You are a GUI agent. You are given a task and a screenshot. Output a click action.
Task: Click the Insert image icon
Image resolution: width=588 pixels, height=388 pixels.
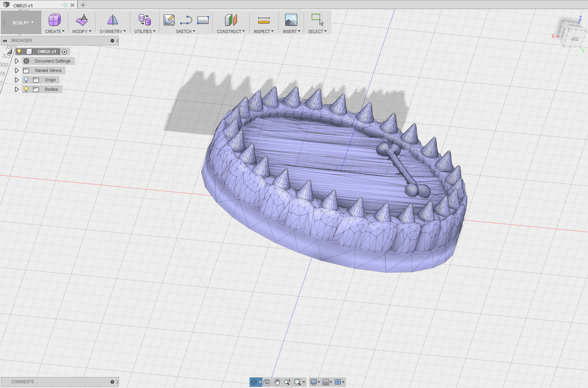pyautogui.click(x=291, y=20)
